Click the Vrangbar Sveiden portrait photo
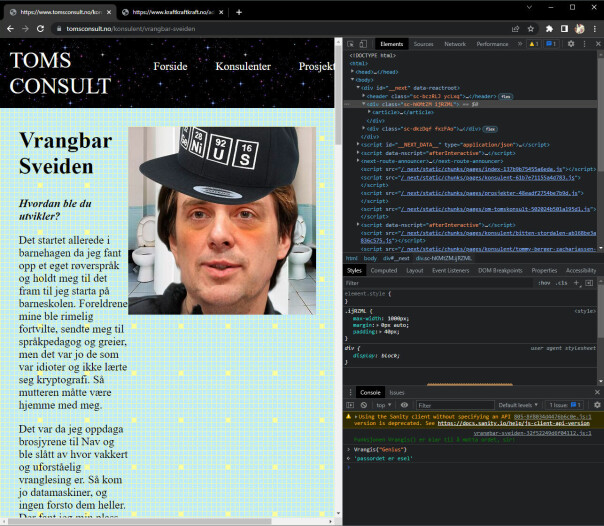 point(222,221)
